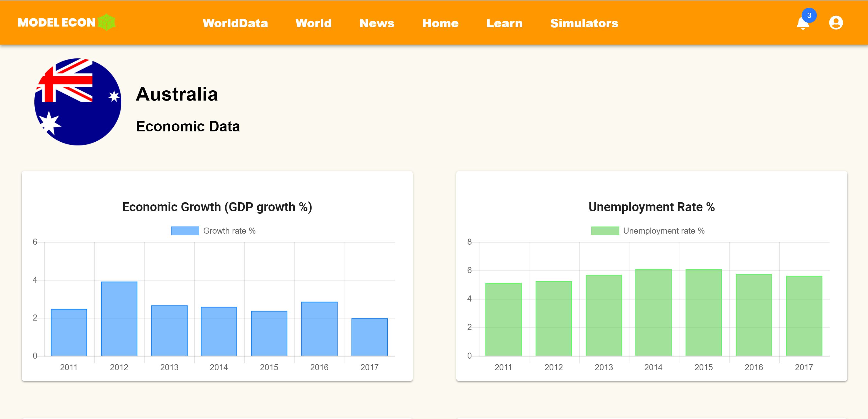Click the 2015 unemployment bar

click(x=704, y=313)
